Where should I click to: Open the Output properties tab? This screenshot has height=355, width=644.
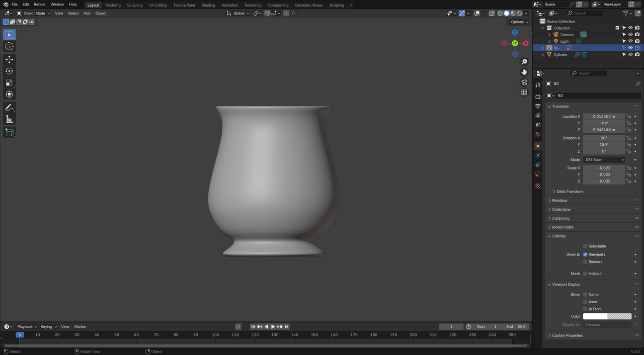(x=538, y=106)
